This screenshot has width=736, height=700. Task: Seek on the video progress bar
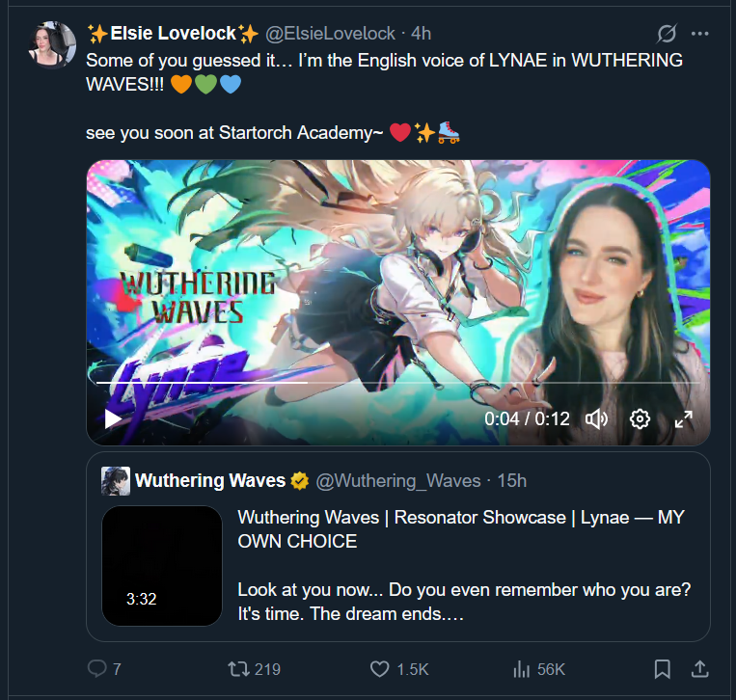(x=398, y=383)
